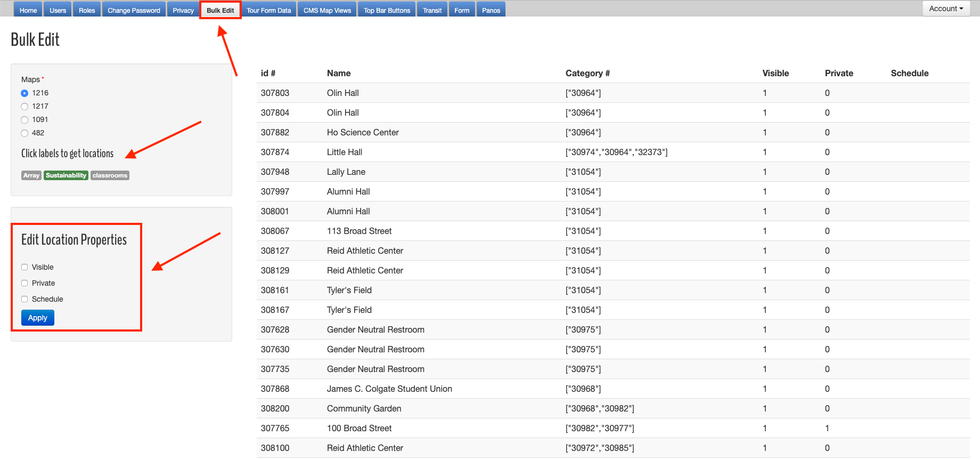Click Private value 1 for 100 Broad Street
980x460 pixels.
point(827,428)
